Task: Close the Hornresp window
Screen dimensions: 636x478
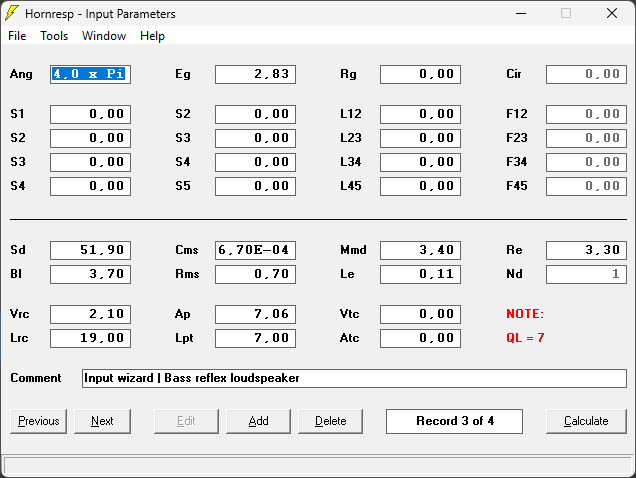Action: coord(612,13)
